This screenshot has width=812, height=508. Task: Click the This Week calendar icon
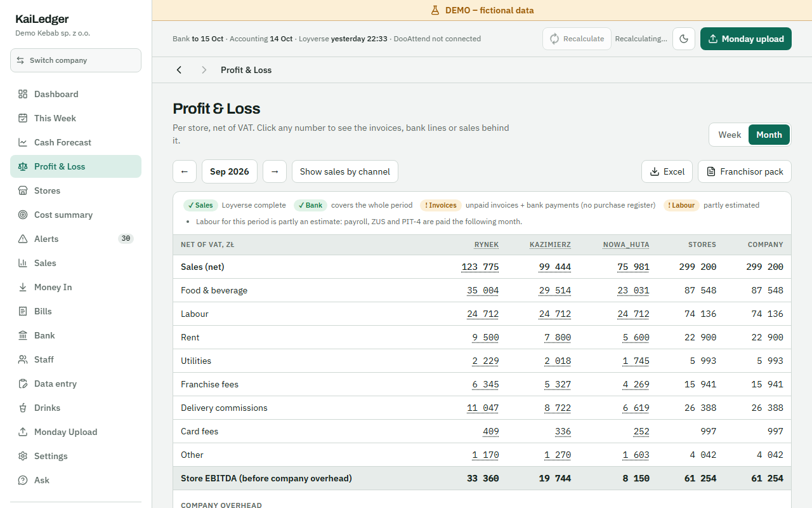[23, 118]
